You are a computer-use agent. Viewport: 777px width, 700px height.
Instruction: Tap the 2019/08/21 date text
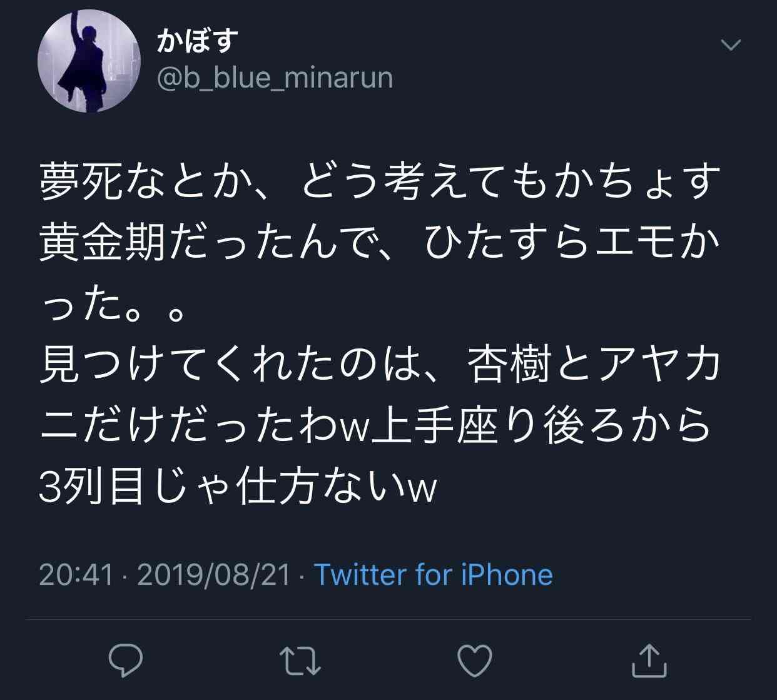[x=214, y=574]
